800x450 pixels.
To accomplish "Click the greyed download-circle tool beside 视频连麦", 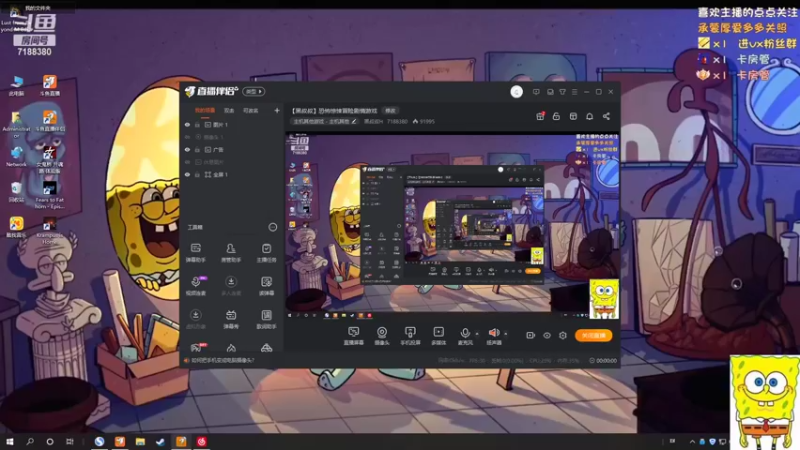I will tap(231, 286).
